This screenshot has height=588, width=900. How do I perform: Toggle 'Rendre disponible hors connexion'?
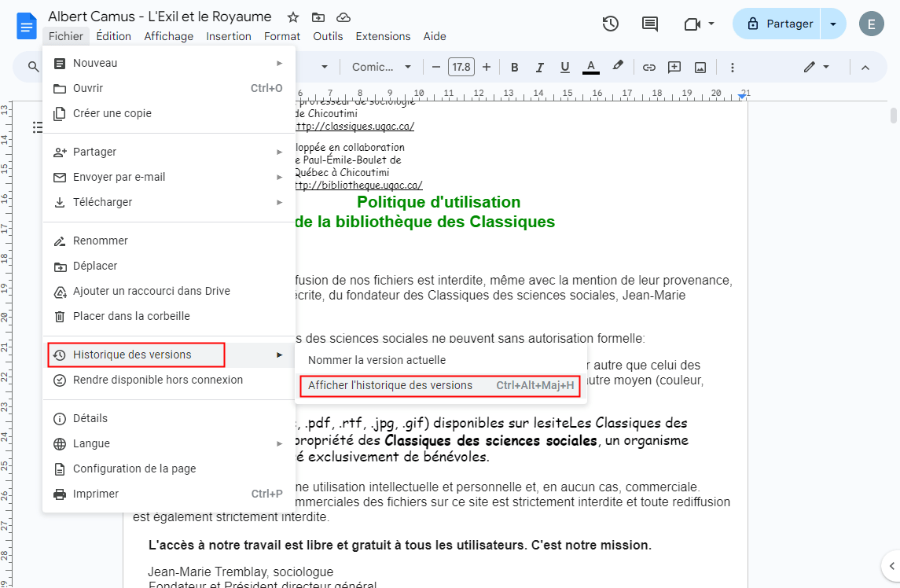coord(158,380)
